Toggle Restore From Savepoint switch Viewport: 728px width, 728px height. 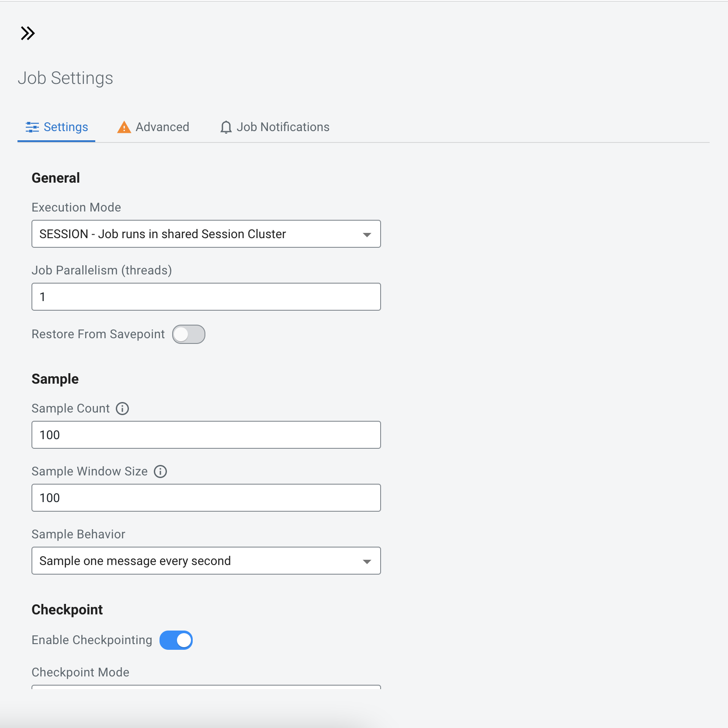click(189, 334)
